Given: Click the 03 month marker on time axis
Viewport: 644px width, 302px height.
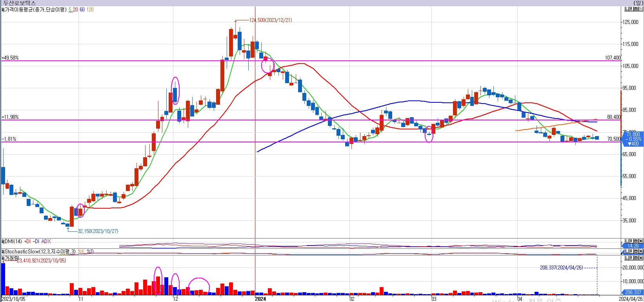Looking at the screenshot, I should 434,299.
